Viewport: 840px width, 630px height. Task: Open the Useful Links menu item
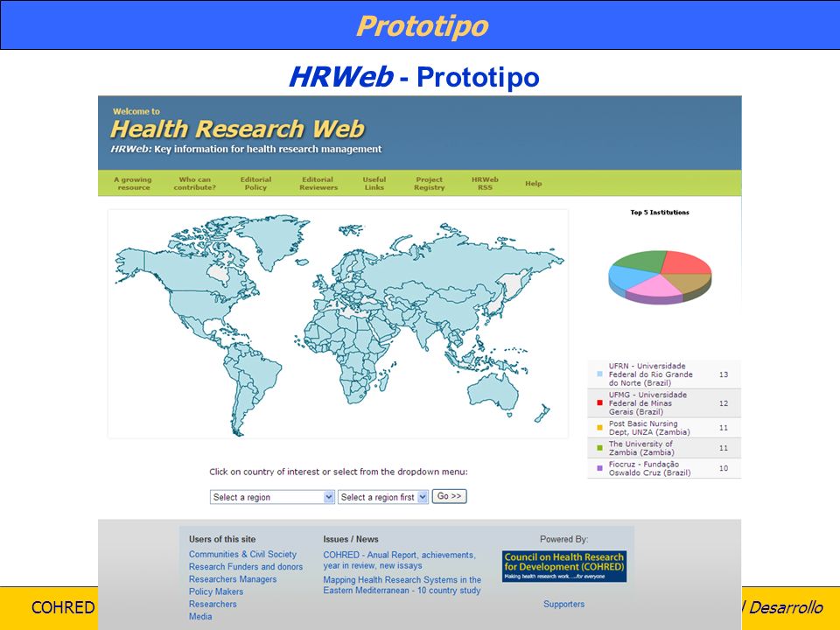[x=374, y=184]
